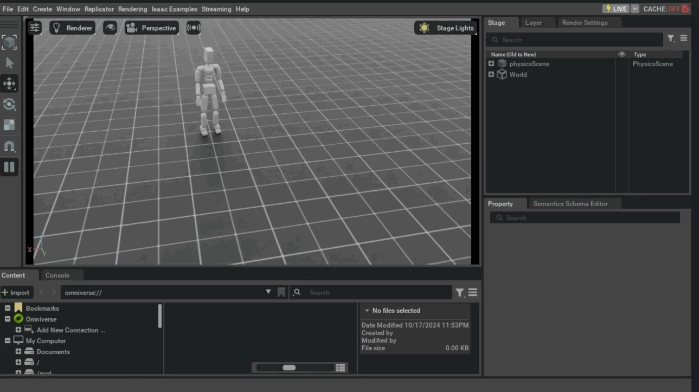
Task: Expand the World tree item
Action: point(491,74)
